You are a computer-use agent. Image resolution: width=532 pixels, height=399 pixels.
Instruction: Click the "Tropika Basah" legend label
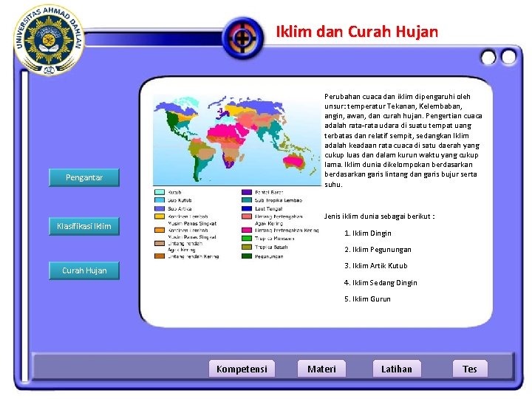(271, 247)
